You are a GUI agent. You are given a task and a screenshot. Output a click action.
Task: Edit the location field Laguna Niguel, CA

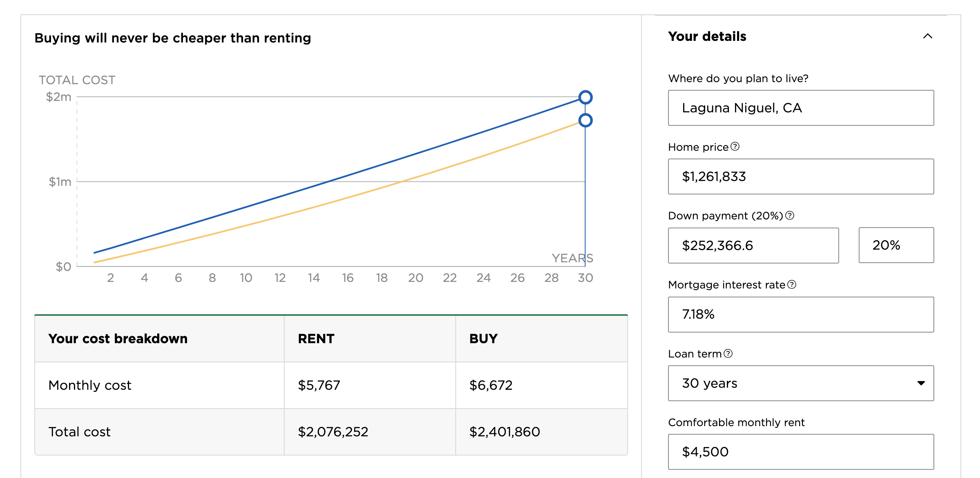[x=801, y=108]
